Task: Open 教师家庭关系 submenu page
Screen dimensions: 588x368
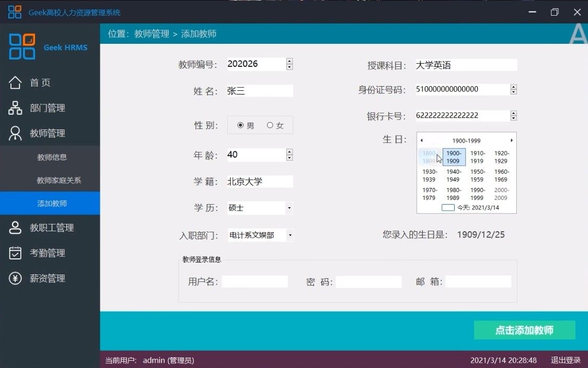Action: (50, 180)
